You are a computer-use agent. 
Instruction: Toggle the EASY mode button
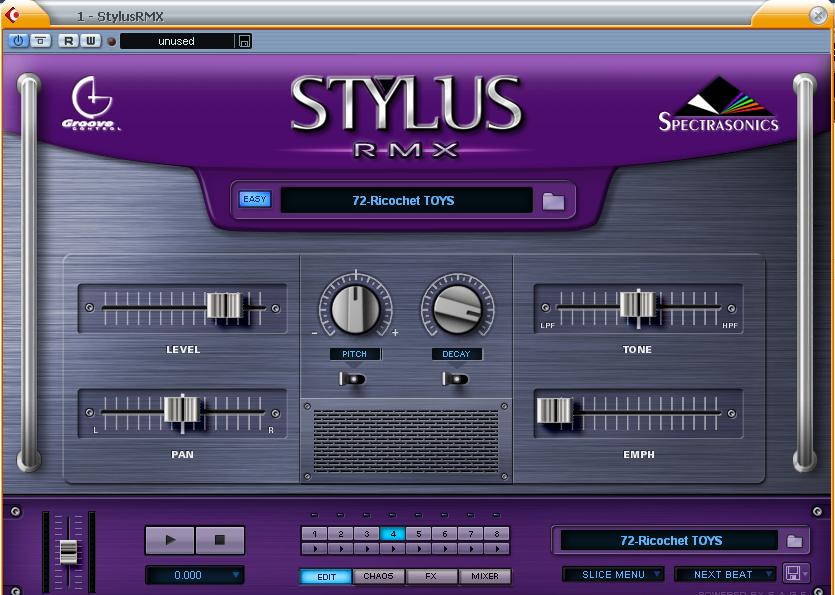[x=255, y=199]
